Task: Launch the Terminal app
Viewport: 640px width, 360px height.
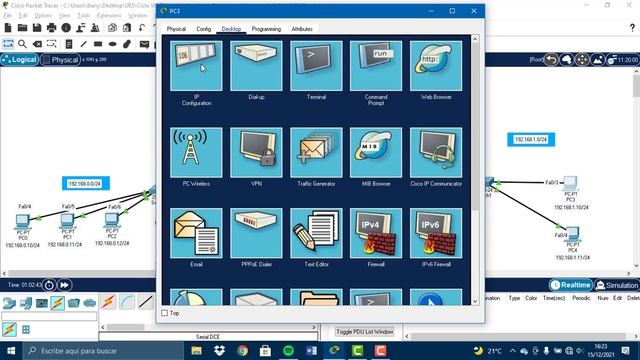Action: coord(316,66)
